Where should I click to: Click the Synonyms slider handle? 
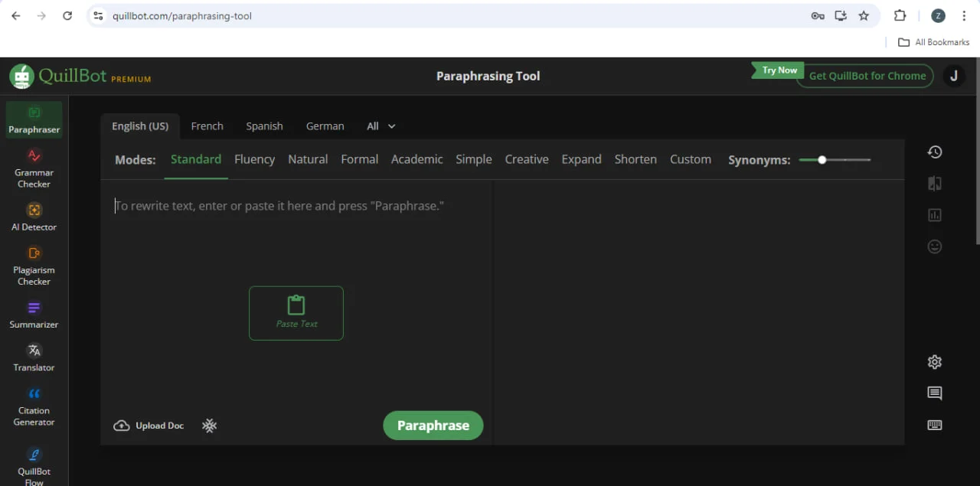(x=822, y=160)
